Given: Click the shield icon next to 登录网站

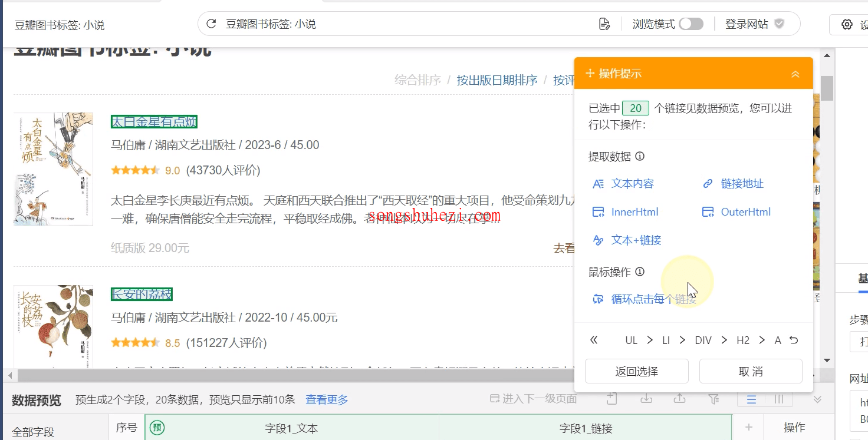Looking at the screenshot, I should tap(779, 24).
